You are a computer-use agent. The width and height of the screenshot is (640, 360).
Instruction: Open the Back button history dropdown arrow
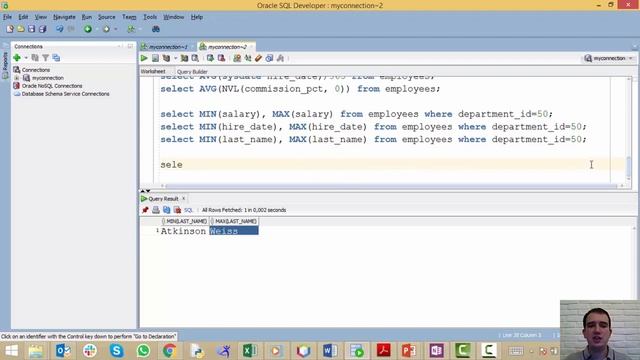coord(97,29)
